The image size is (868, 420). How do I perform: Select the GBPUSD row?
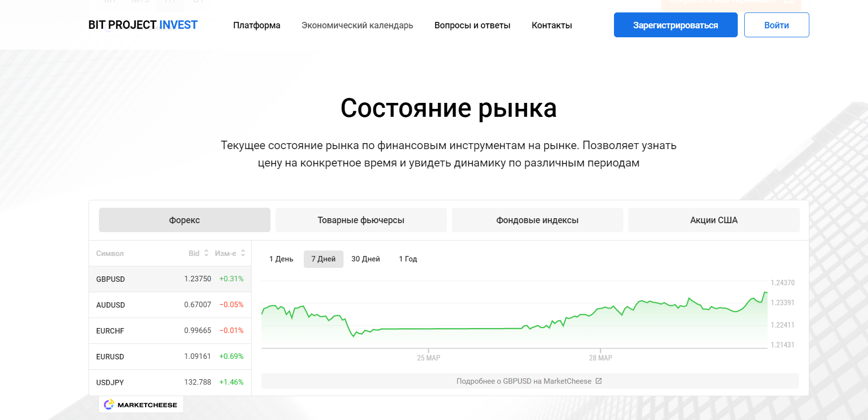[x=170, y=279]
